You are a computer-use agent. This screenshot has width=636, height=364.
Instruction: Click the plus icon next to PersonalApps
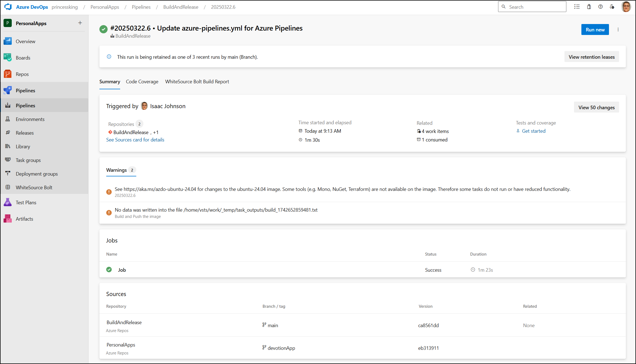80,23
